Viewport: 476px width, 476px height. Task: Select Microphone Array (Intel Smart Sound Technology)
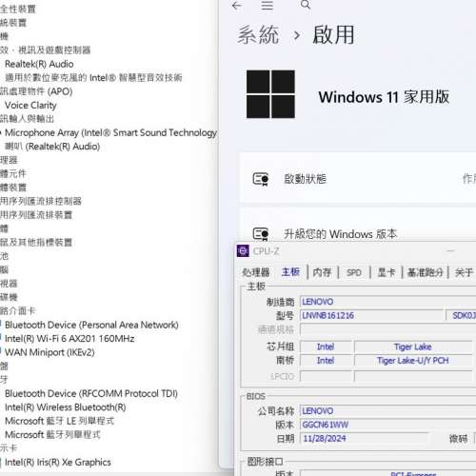pos(110,132)
